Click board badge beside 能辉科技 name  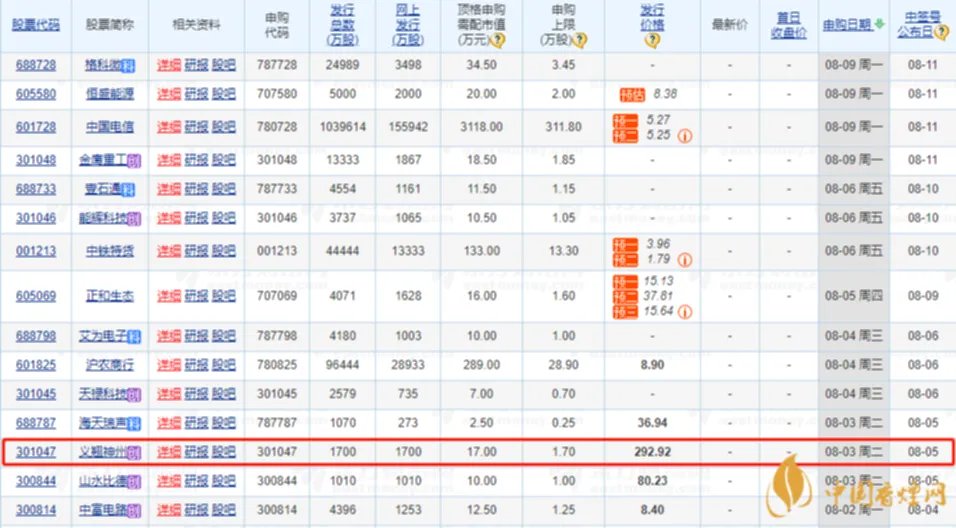[x=134, y=219]
